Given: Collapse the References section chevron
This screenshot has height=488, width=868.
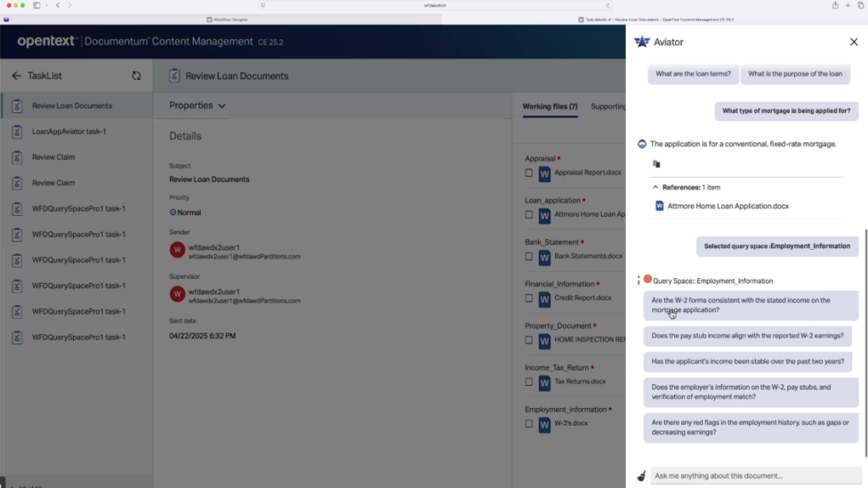Looking at the screenshot, I should point(655,187).
